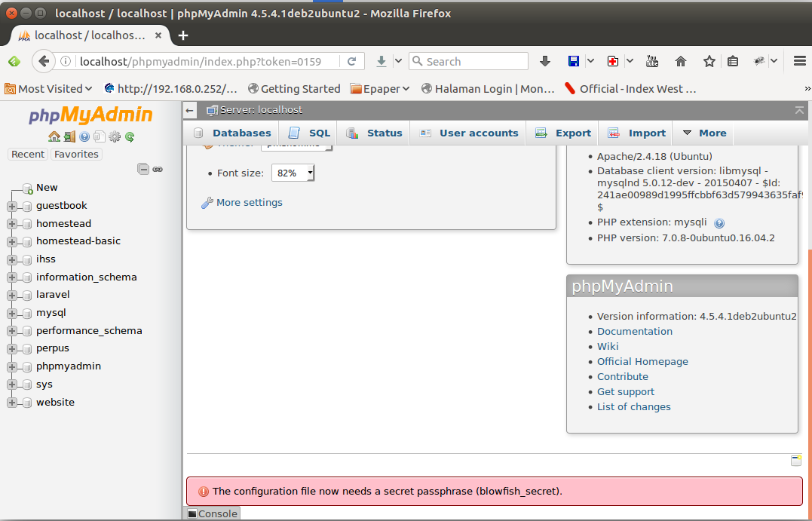
Task: Open the Import tab
Action: coord(636,133)
